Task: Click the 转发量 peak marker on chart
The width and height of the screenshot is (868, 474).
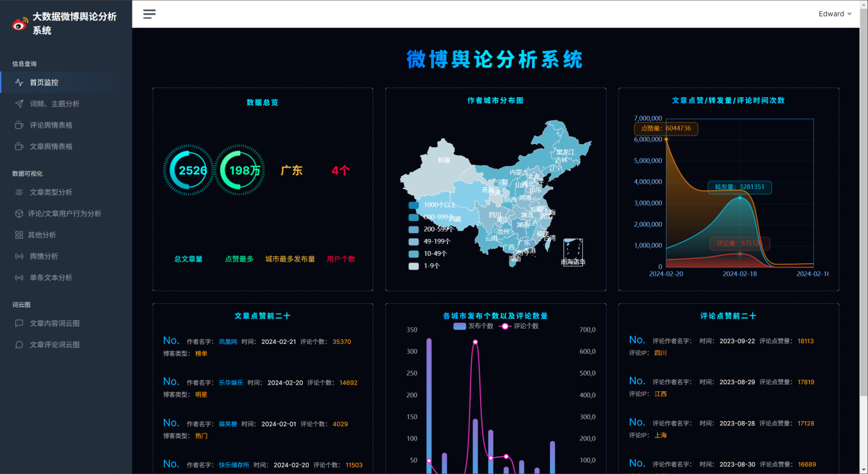Action: (740, 197)
